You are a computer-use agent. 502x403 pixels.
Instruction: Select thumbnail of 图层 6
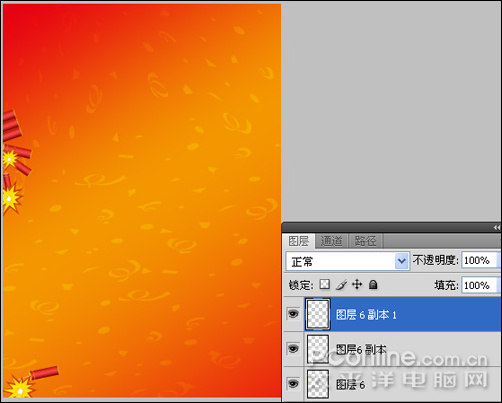point(318,384)
